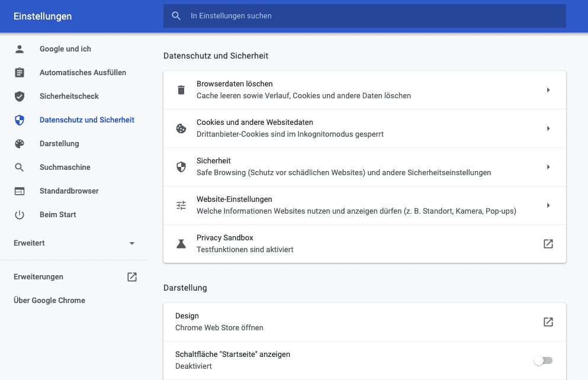Click the palette icon next to Darstellung
588x380 pixels.
click(x=20, y=143)
